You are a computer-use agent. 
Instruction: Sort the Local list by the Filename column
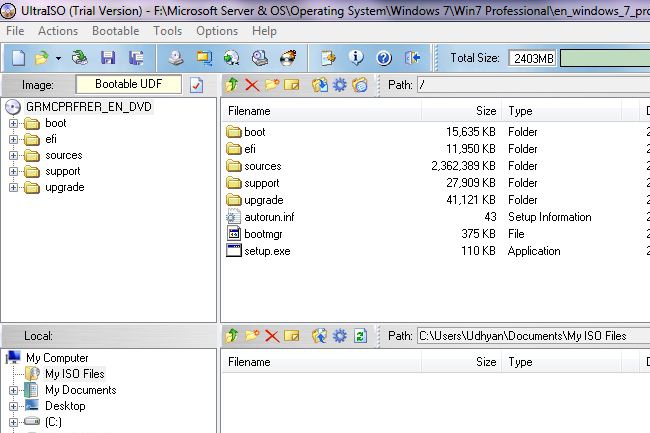point(322,362)
